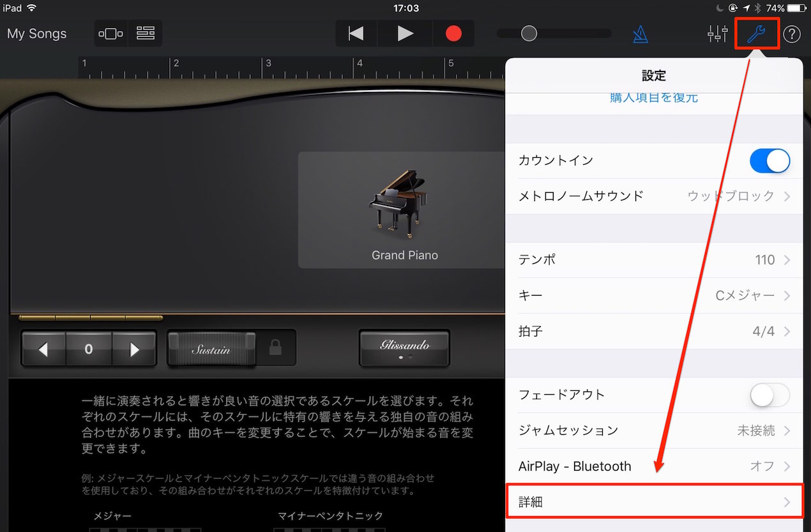The image size is (811, 532).
Task: Open the テンポ setting row
Action: click(x=654, y=260)
